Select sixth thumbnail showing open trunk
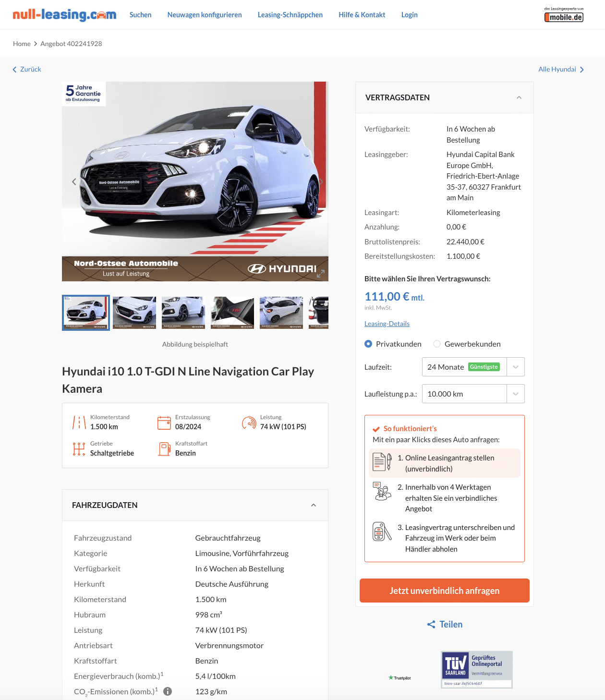This screenshot has width=605, height=700. pos(319,313)
